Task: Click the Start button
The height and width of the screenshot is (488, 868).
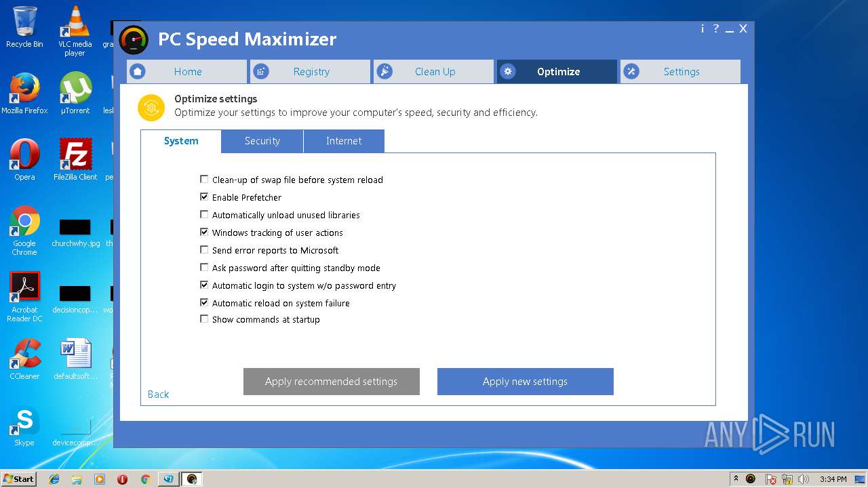Action: [19, 479]
